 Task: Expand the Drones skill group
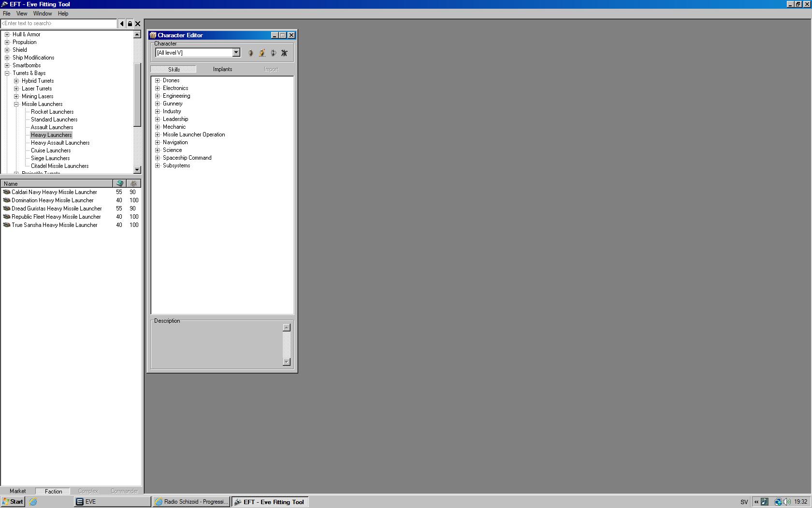[157, 80]
